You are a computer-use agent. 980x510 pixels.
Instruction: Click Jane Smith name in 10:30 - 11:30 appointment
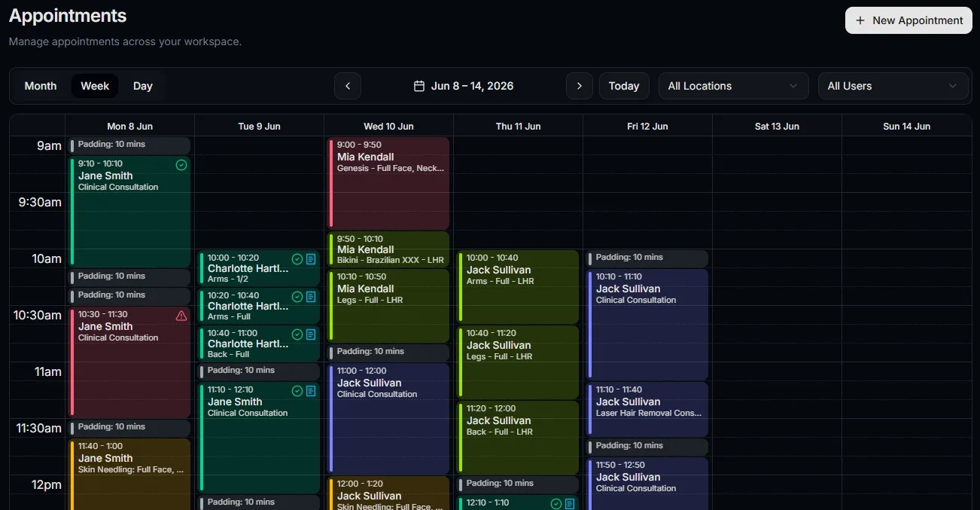(x=105, y=326)
